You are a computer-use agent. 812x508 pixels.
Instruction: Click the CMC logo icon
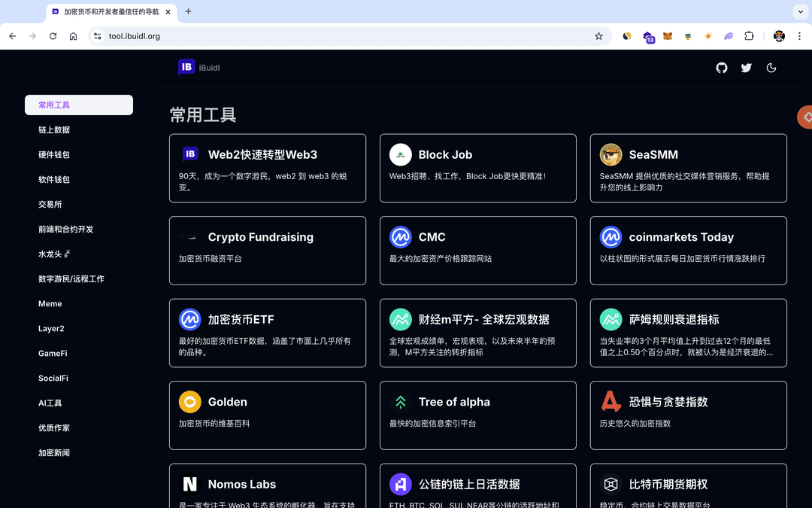point(400,237)
